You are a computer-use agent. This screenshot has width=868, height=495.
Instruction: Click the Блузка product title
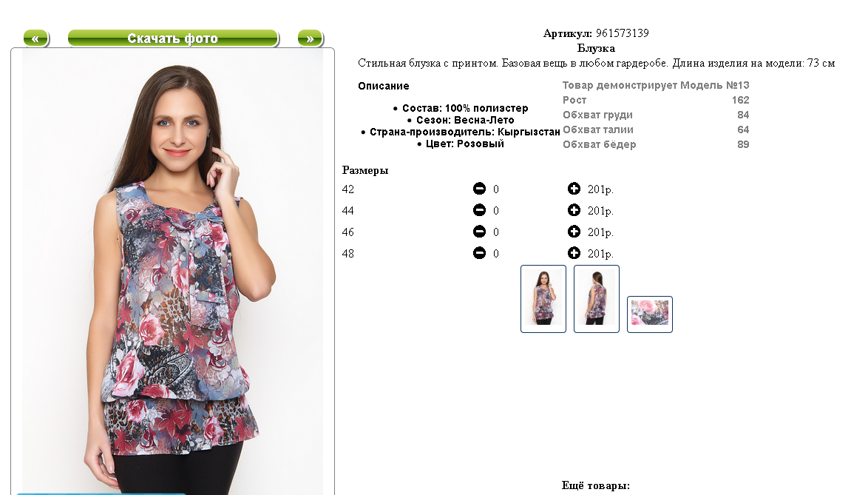click(x=596, y=48)
